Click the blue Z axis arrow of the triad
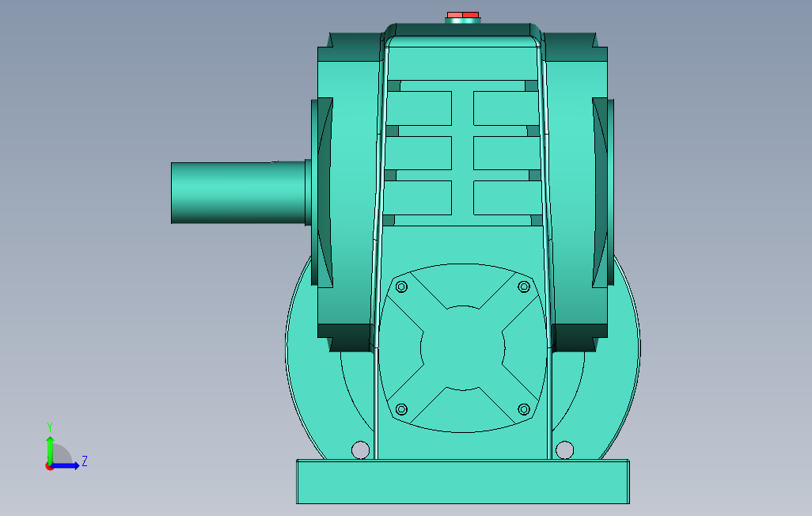The height and width of the screenshot is (516, 812). click(x=66, y=466)
